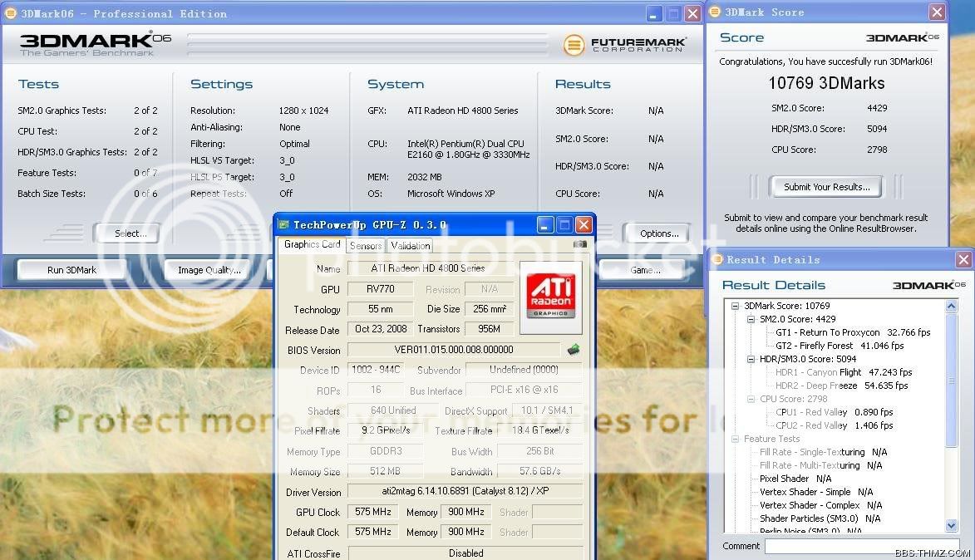Click the Result Details scrollbar down arrow
Viewport: 975px width, 560px height.
tap(952, 526)
